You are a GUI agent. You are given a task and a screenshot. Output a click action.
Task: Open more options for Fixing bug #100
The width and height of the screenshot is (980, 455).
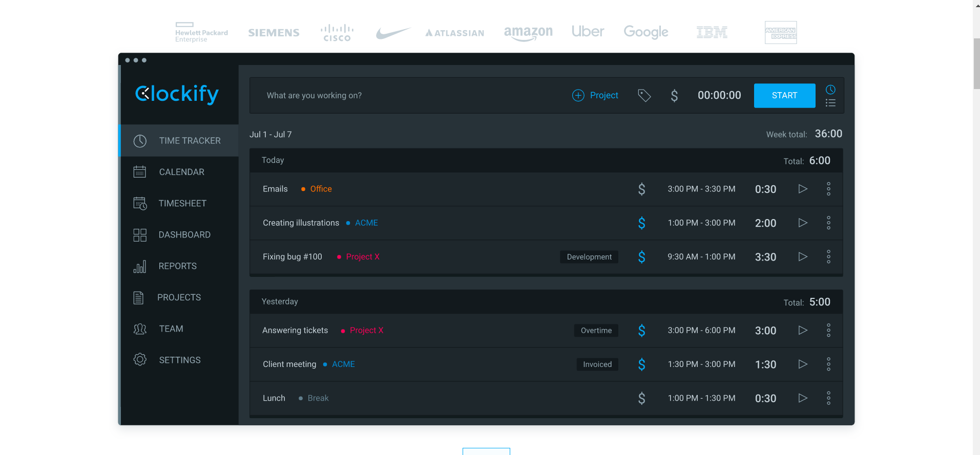coord(828,256)
